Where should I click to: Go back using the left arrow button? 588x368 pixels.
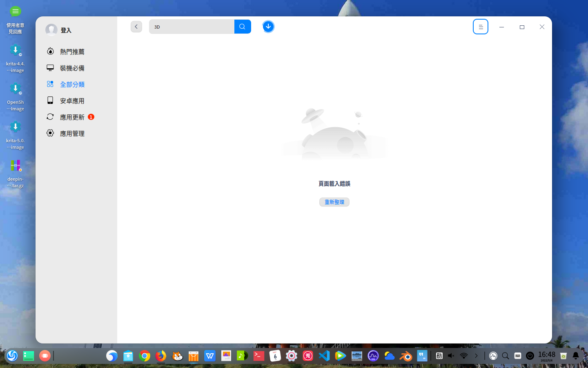pos(136,26)
